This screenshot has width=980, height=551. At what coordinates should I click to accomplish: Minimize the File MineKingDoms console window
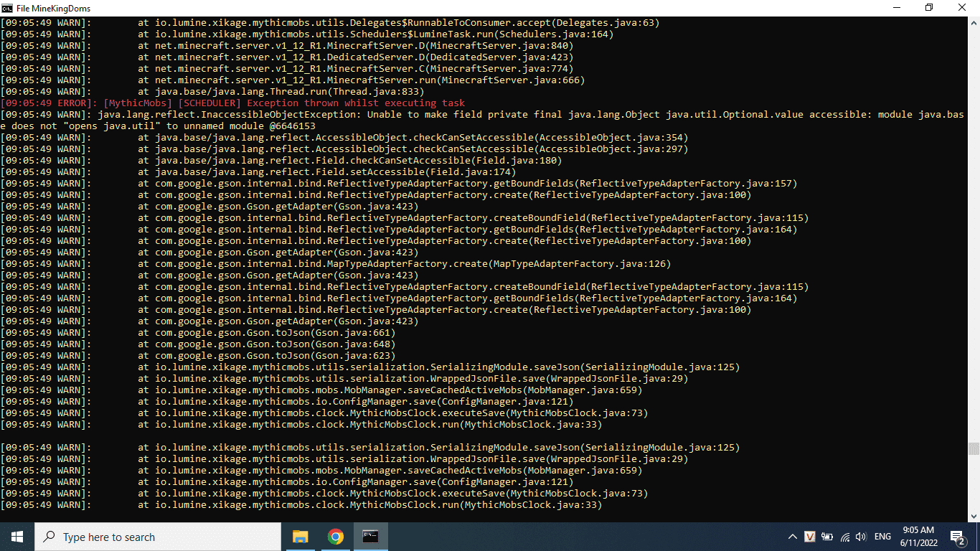pyautogui.click(x=895, y=8)
